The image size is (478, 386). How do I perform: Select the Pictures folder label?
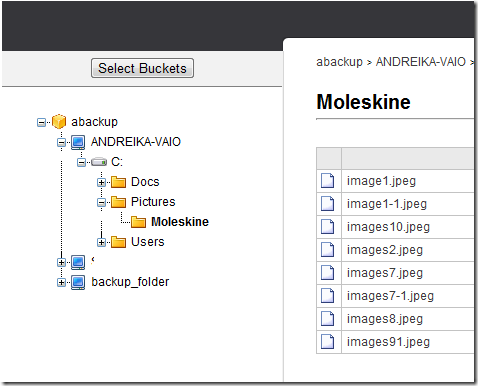pyautogui.click(x=153, y=202)
